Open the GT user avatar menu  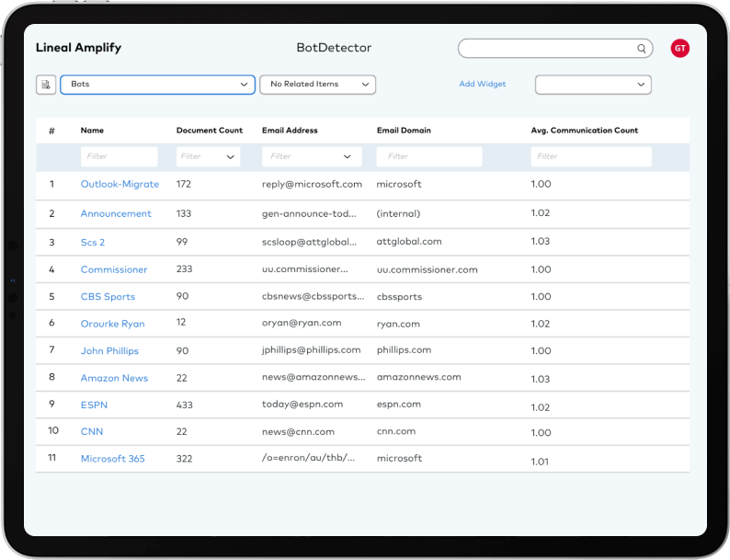click(679, 49)
